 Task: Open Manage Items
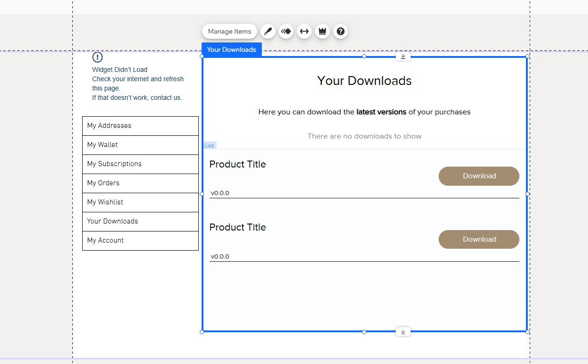point(229,31)
